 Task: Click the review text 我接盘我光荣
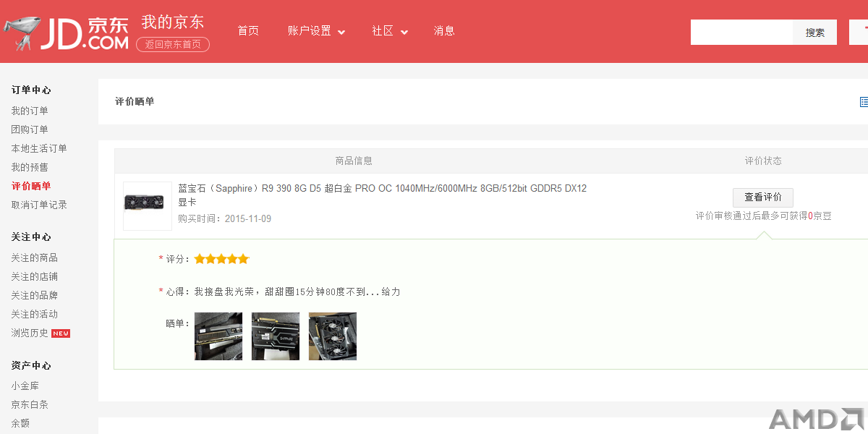click(x=297, y=292)
